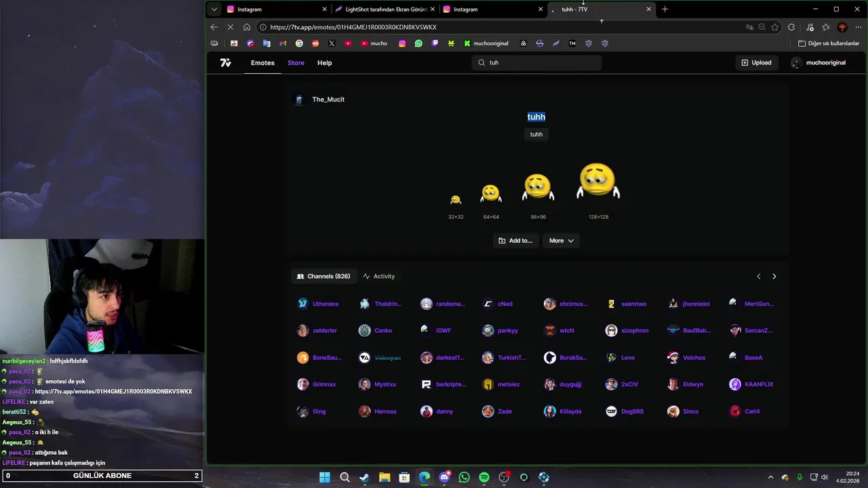Open Windows taskbar search
Viewport: 868px width, 488px height.
[344, 477]
